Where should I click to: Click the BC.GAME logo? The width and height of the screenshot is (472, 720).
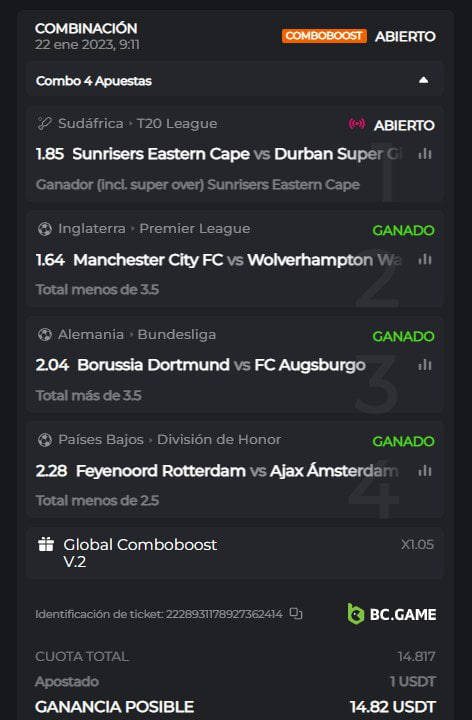point(392,614)
